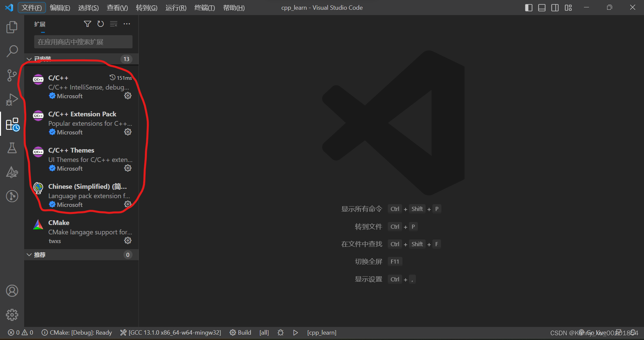The width and height of the screenshot is (644, 340).
Task: Open manage gear for C/C++ Extension Pack
Action: 128,132
